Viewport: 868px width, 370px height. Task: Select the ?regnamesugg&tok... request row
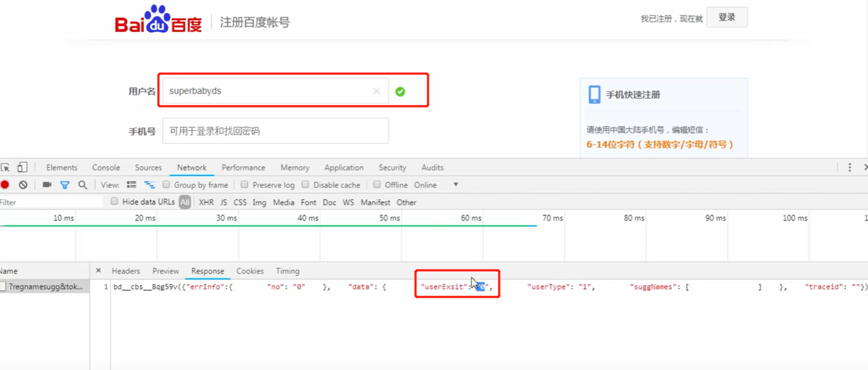[x=45, y=286]
